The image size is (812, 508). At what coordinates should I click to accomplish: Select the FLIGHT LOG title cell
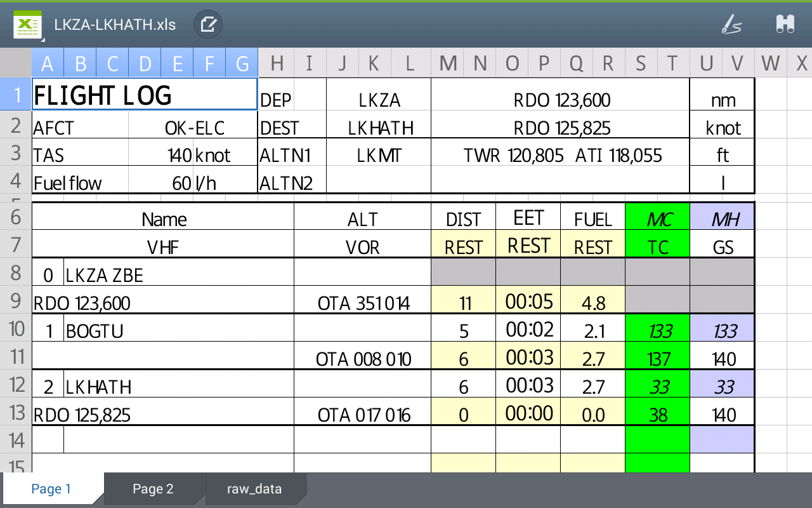click(x=145, y=95)
